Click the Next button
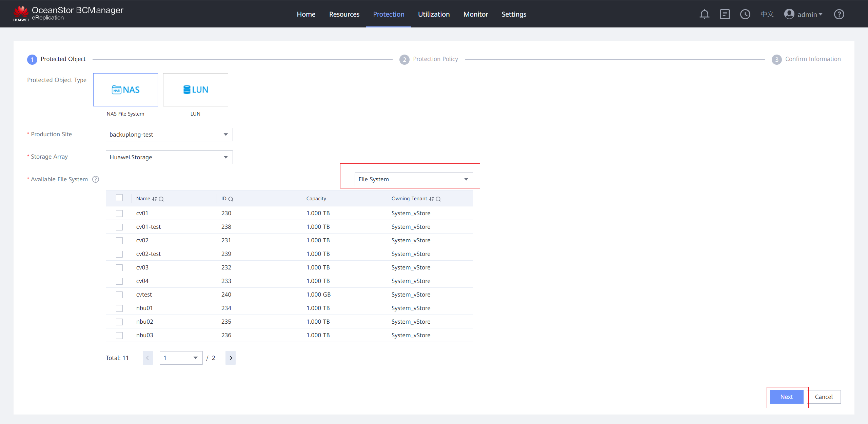This screenshot has height=424, width=868. (x=786, y=397)
